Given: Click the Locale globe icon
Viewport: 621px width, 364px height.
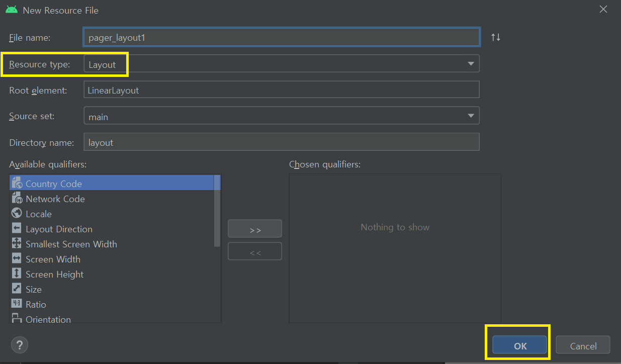Looking at the screenshot, I should click(x=17, y=213).
